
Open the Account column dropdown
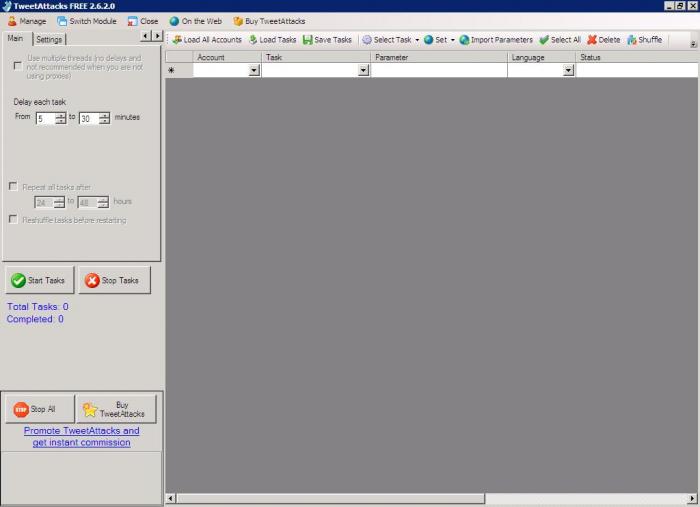click(x=254, y=70)
